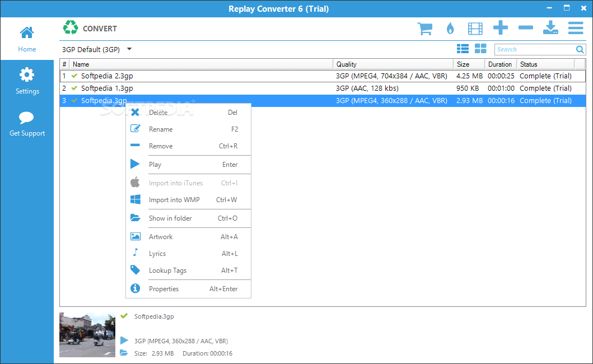Choose Rename from the context menu

pos(188,129)
